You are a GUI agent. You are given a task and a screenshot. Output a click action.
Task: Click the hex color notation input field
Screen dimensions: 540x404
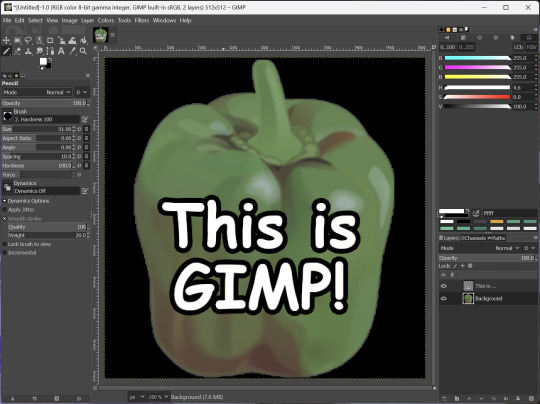510,213
